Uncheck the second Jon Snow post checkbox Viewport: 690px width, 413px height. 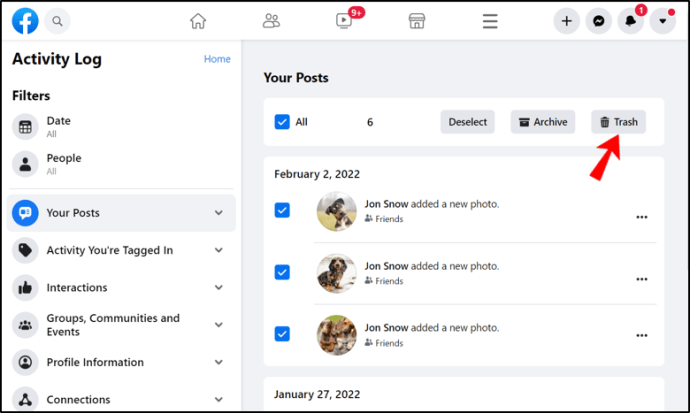point(282,272)
